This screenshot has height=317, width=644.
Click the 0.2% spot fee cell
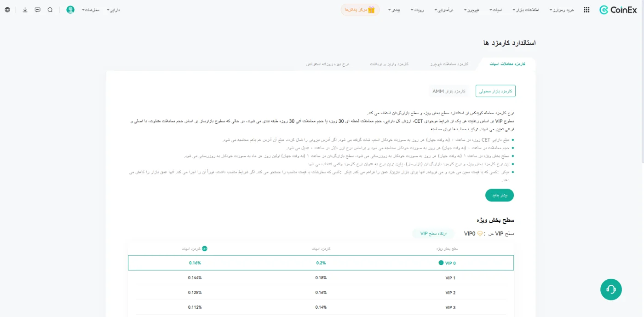click(321, 263)
